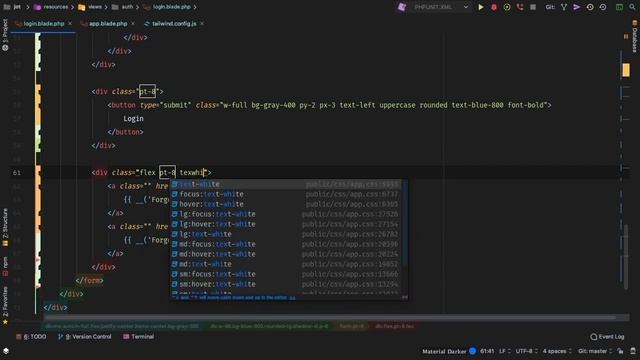Screen dimensions: 640x360
Task: Close the app.blade.php tab
Action: 133,24
